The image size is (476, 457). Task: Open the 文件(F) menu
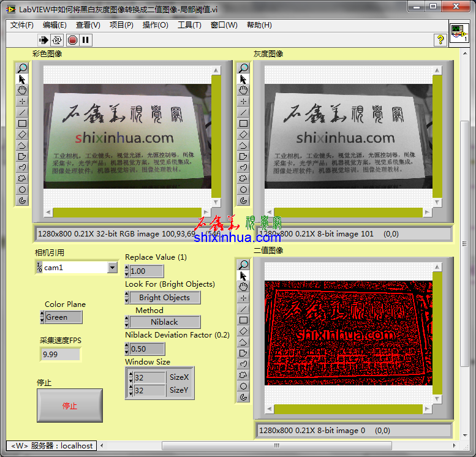22,25
